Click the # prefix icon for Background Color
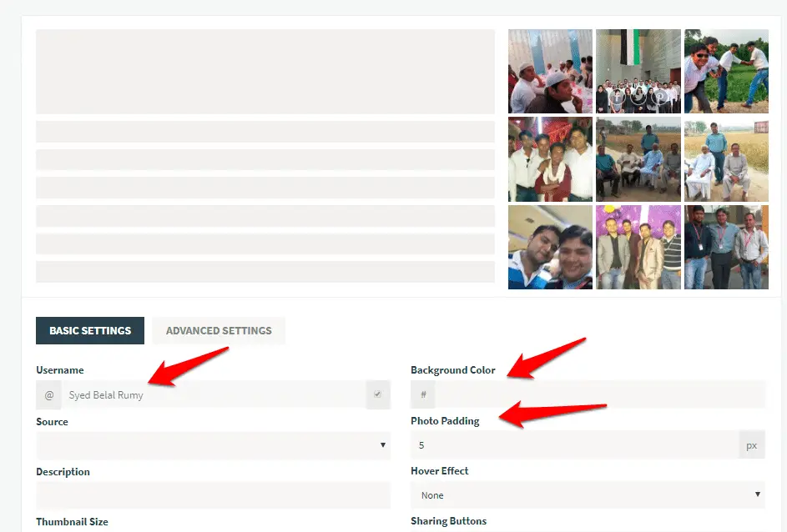 click(423, 394)
